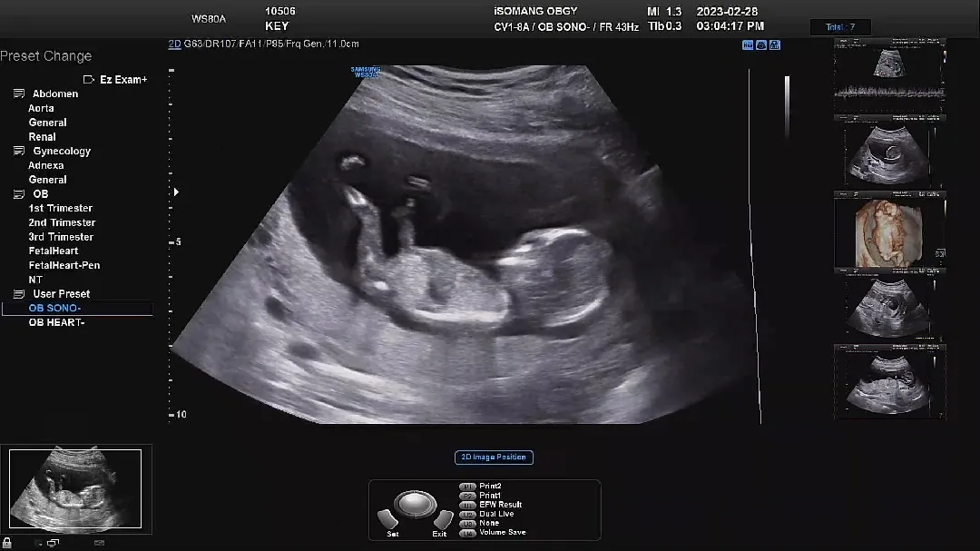Click the first blue icon above the scan
This screenshot has height=551, width=980.
(748, 45)
